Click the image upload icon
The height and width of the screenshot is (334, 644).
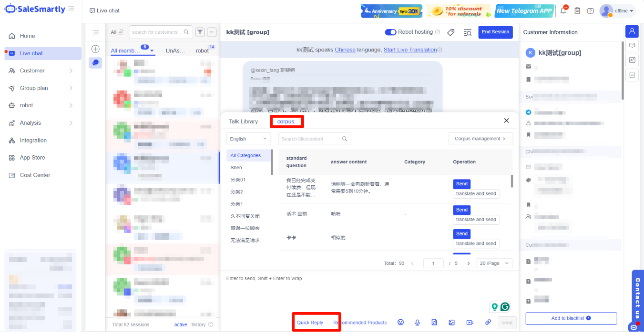point(451,323)
